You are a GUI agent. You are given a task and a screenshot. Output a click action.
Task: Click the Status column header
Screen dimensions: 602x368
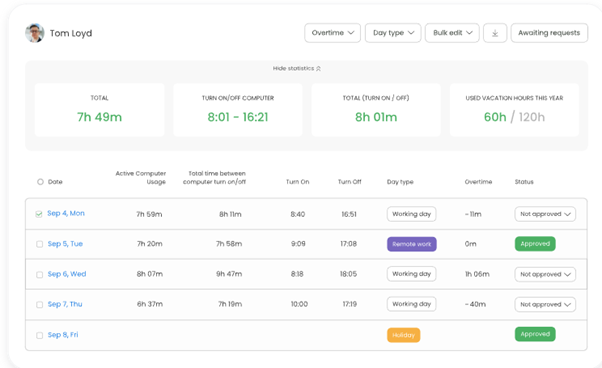524,182
